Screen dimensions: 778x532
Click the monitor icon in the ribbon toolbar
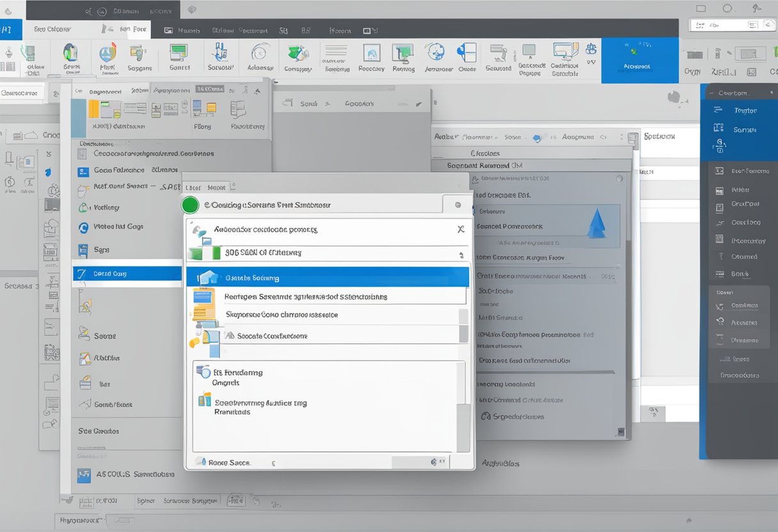402,53
